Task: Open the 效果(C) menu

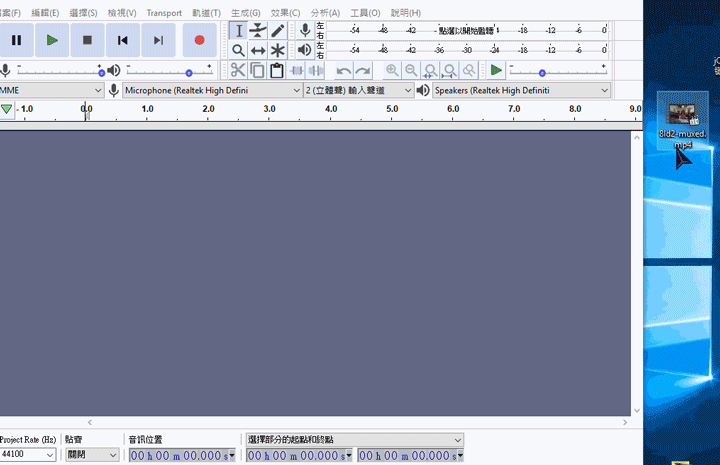Action: (285, 13)
